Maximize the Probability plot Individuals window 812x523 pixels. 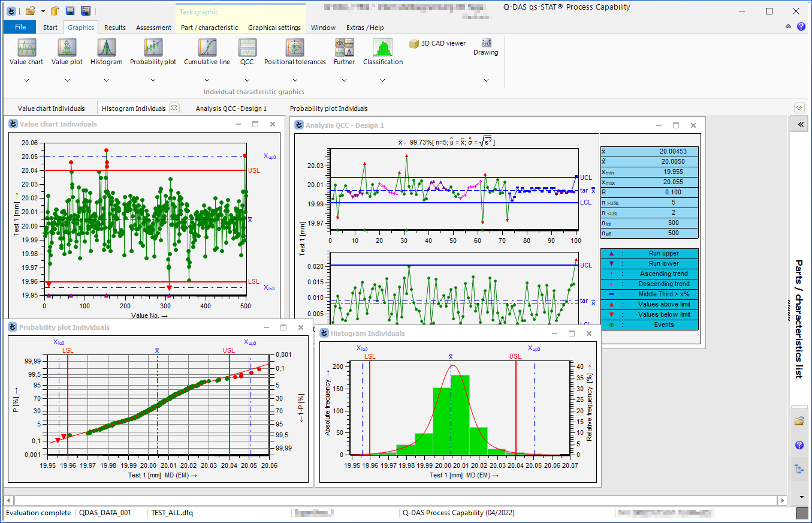[283, 327]
